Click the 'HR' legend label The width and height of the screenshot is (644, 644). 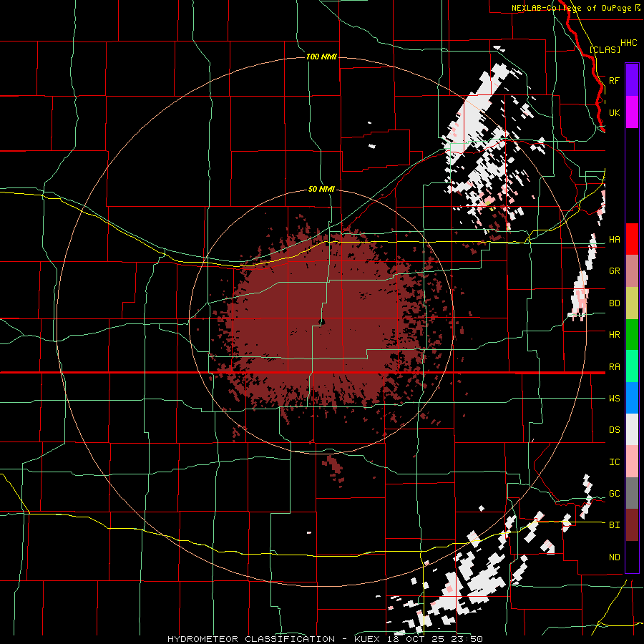point(614,335)
